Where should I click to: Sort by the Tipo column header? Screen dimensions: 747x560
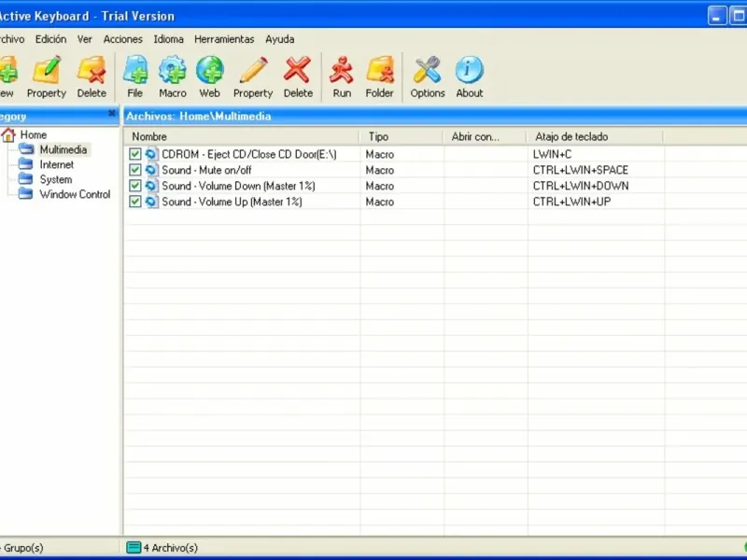click(x=402, y=136)
